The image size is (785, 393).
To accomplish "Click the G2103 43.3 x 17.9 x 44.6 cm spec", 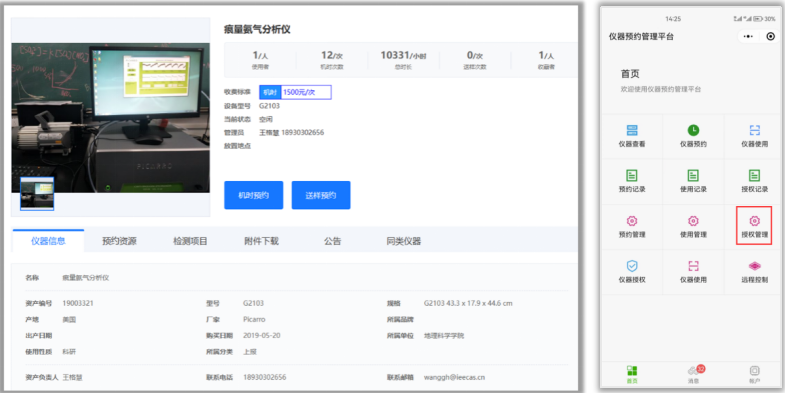I will pyautogui.click(x=468, y=303).
